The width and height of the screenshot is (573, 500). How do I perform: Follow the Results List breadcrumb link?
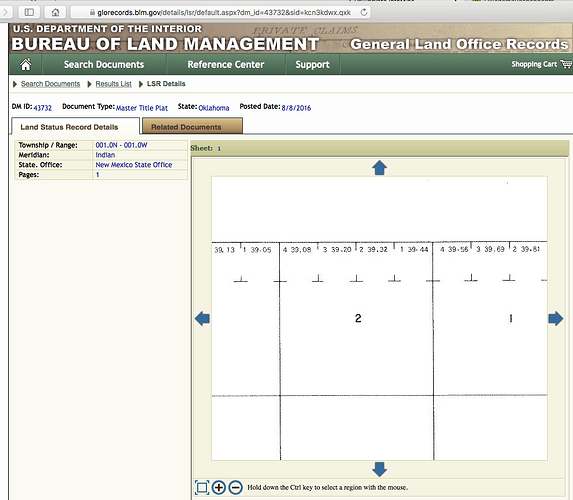tap(114, 84)
